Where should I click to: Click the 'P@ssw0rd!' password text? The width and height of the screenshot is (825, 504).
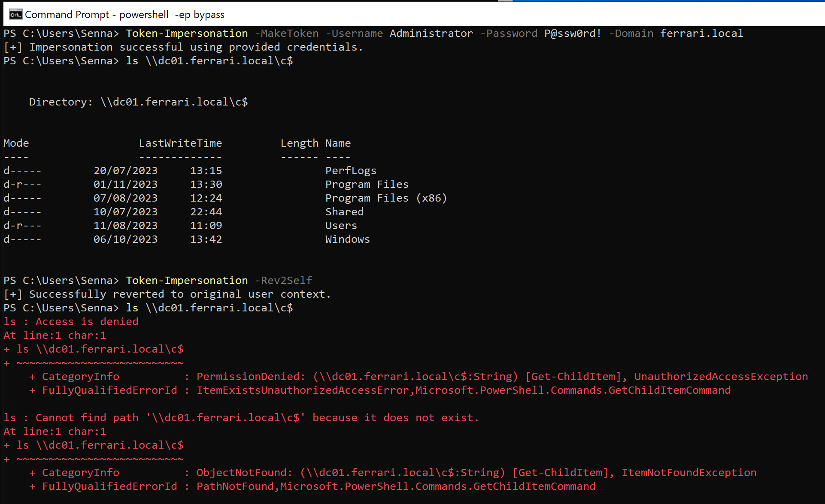[573, 33]
